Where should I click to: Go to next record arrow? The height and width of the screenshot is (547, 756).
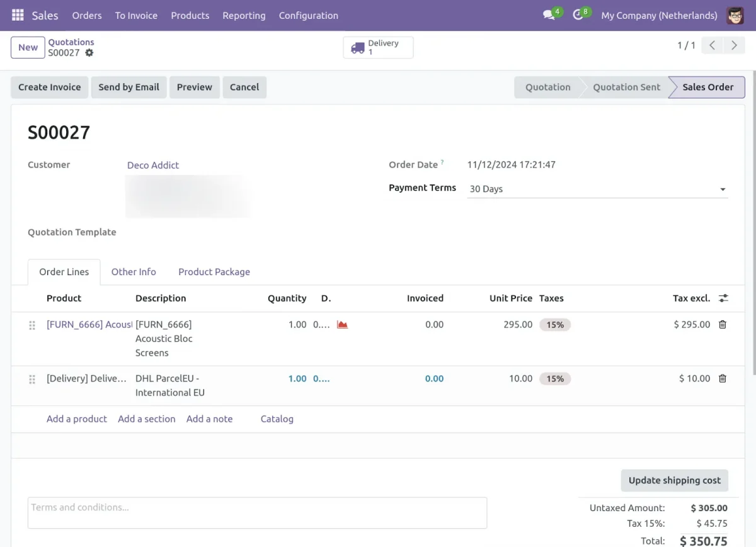[x=734, y=45]
